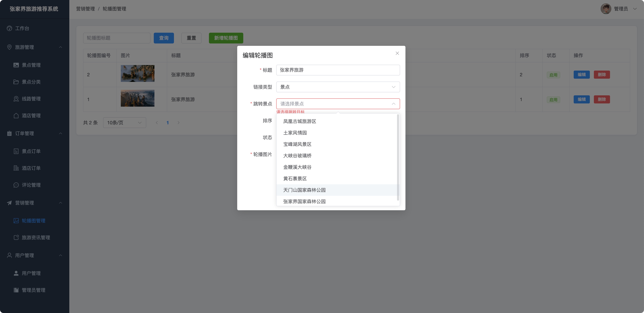
Task: Go to next page arrow
Action: coord(178,123)
